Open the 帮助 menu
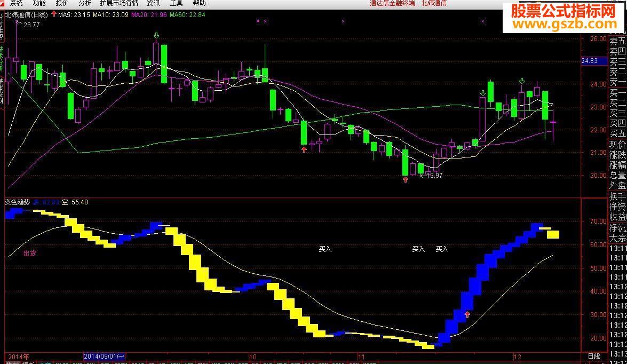627x364 pixels. tap(199, 3)
